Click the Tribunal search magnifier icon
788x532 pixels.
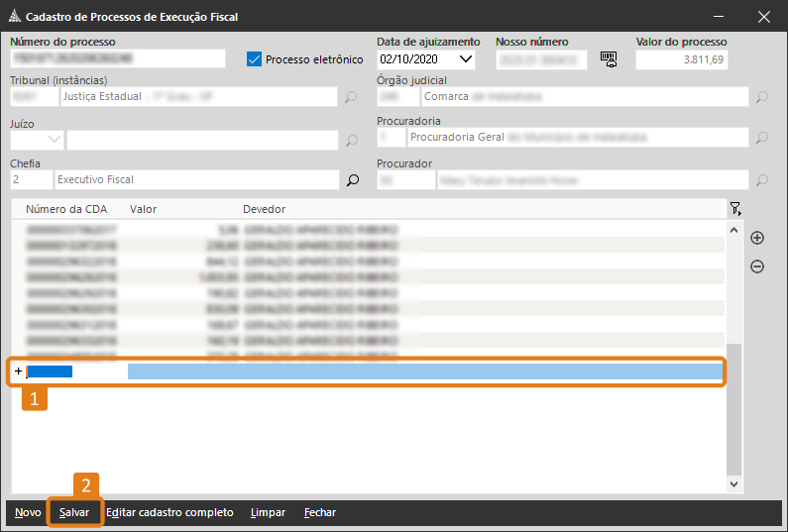351,98
